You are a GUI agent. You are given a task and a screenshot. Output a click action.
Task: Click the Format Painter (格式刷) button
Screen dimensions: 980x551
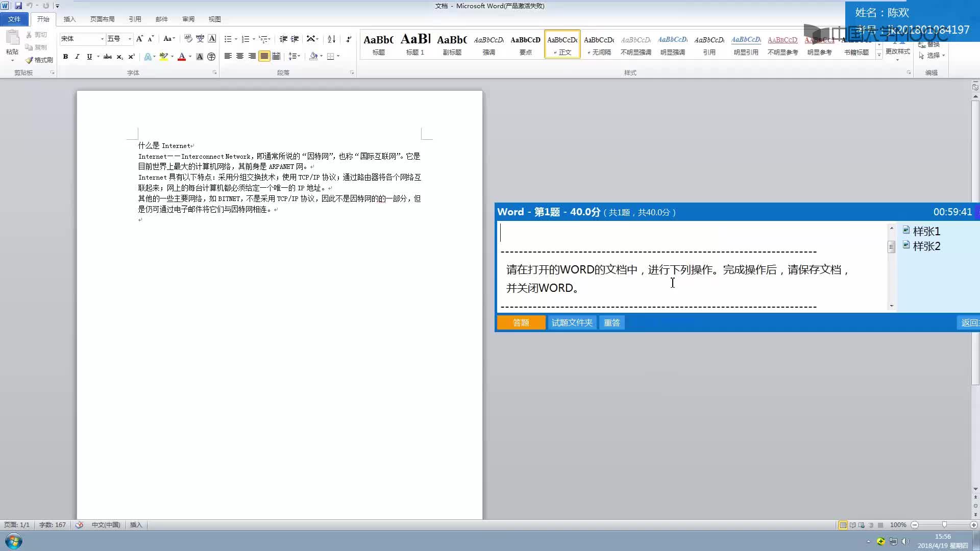(x=39, y=60)
